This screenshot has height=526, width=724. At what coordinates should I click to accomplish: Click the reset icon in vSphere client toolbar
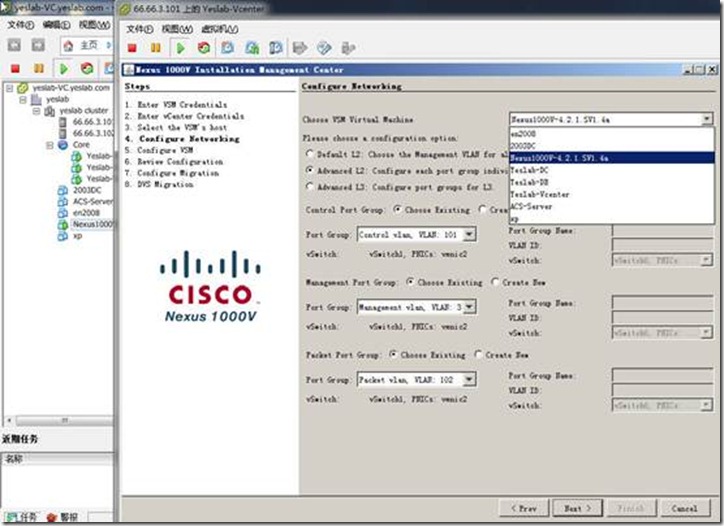(x=87, y=68)
